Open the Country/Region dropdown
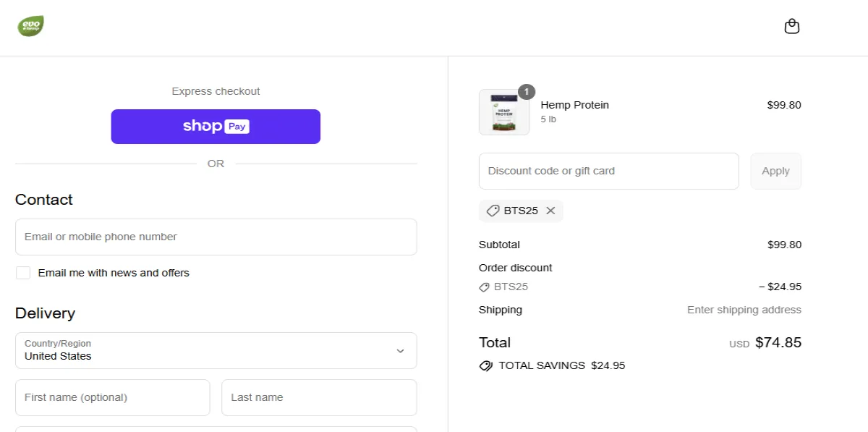The image size is (868, 432). (216, 350)
